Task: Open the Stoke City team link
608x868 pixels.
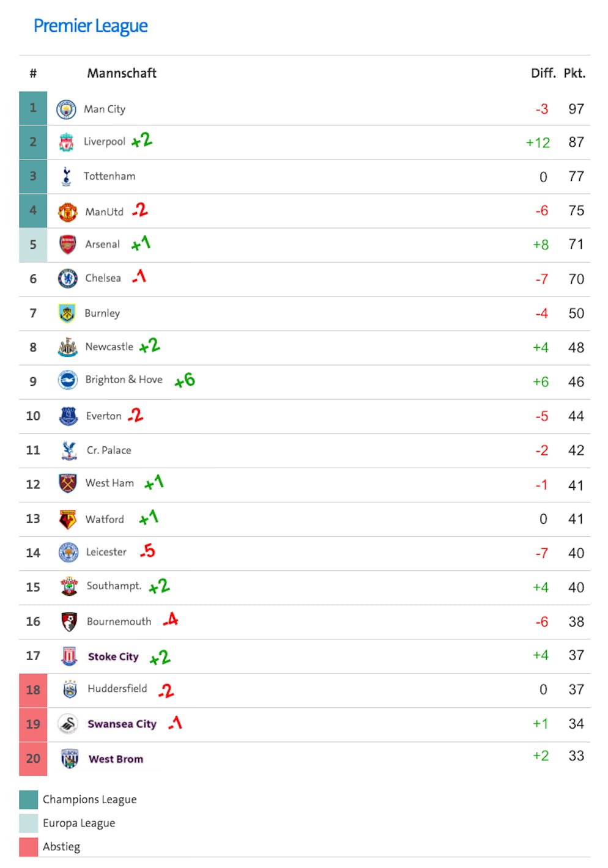Action: [113, 657]
